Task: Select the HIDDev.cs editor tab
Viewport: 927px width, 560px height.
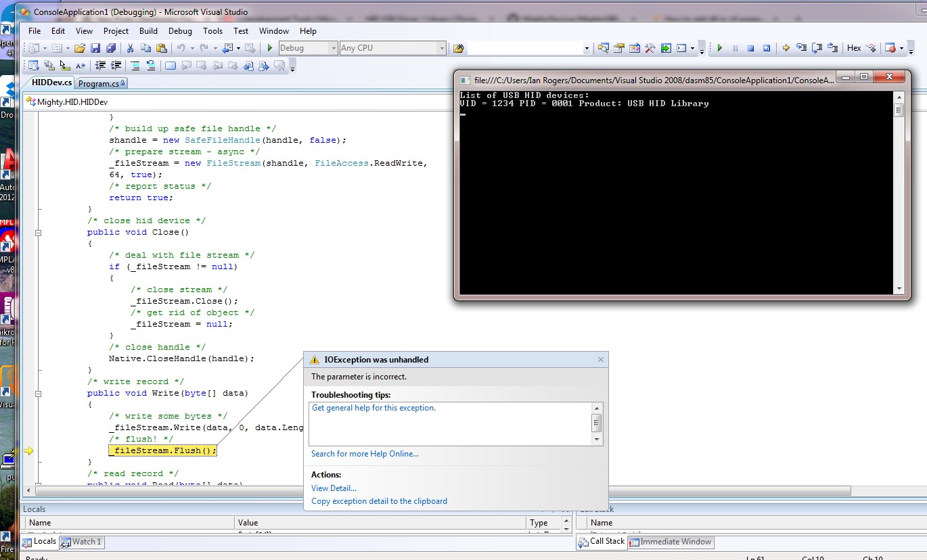Action: (x=52, y=83)
